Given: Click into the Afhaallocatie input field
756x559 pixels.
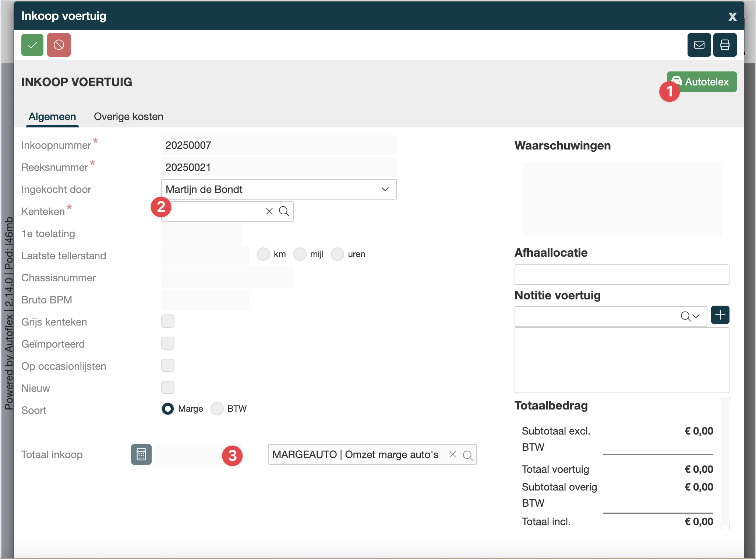Looking at the screenshot, I should (x=621, y=275).
